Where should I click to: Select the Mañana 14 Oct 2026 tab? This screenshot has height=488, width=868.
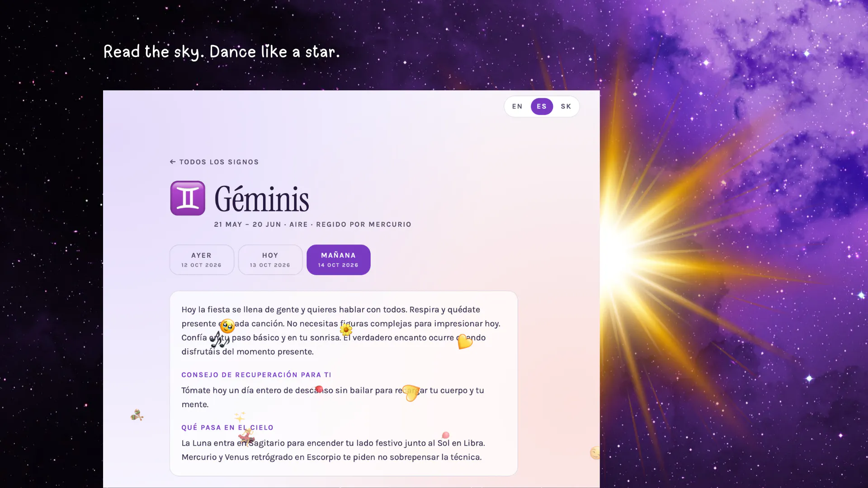pos(339,260)
